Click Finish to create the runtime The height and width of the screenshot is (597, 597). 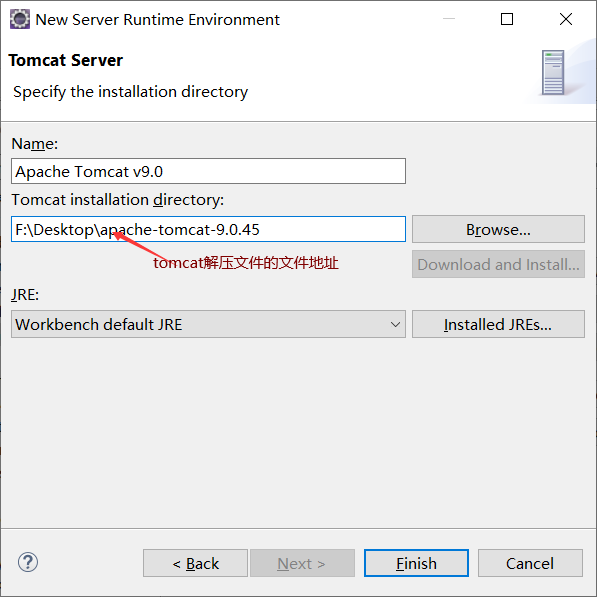(x=416, y=563)
